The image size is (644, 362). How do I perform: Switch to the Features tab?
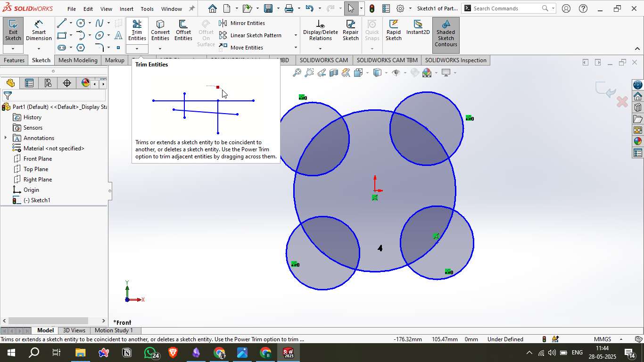[x=14, y=60]
